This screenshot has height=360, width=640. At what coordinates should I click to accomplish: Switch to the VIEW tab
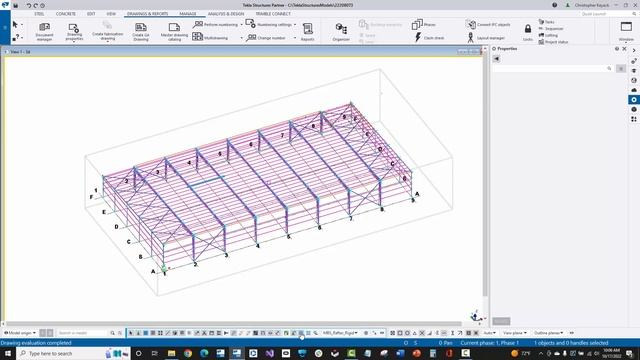pos(111,14)
